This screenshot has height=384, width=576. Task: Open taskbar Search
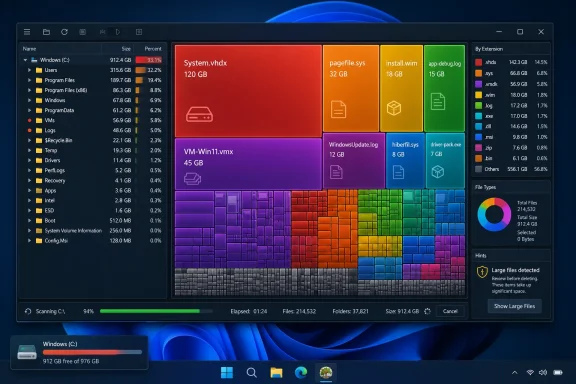tap(252, 373)
